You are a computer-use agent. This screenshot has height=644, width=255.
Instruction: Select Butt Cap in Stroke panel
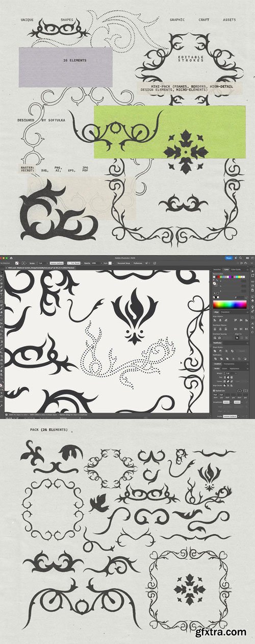pos(225,377)
